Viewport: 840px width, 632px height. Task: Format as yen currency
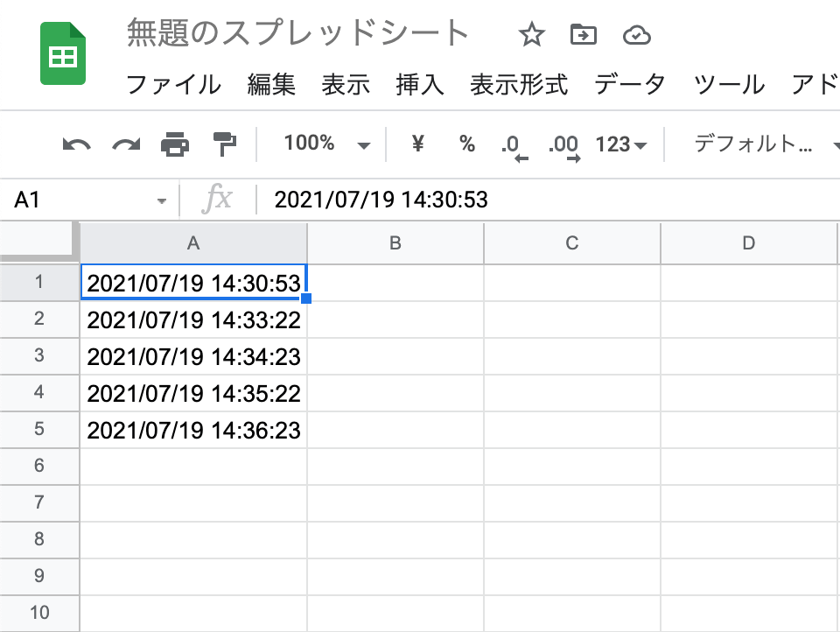(418, 144)
